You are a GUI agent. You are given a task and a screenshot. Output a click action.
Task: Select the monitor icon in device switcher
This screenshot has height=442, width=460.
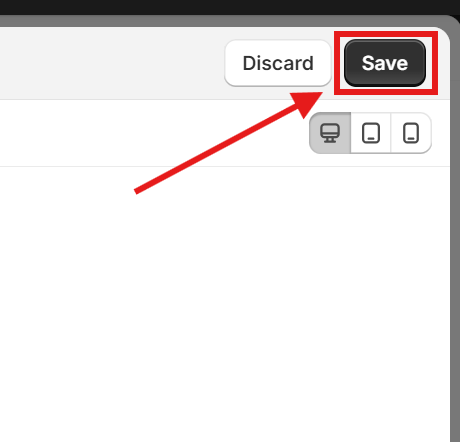[330, 133]
